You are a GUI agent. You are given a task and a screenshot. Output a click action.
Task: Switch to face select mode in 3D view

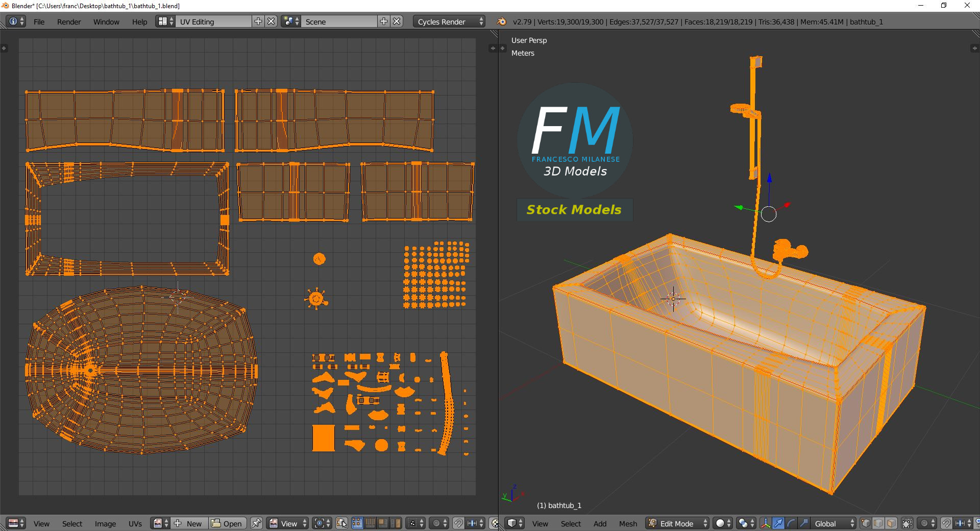click(891, 523)
